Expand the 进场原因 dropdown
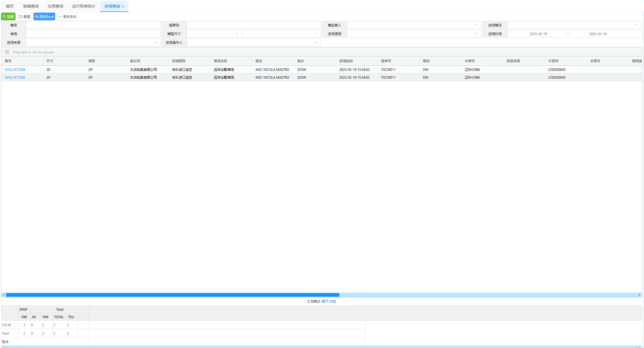 click(476, 34)
